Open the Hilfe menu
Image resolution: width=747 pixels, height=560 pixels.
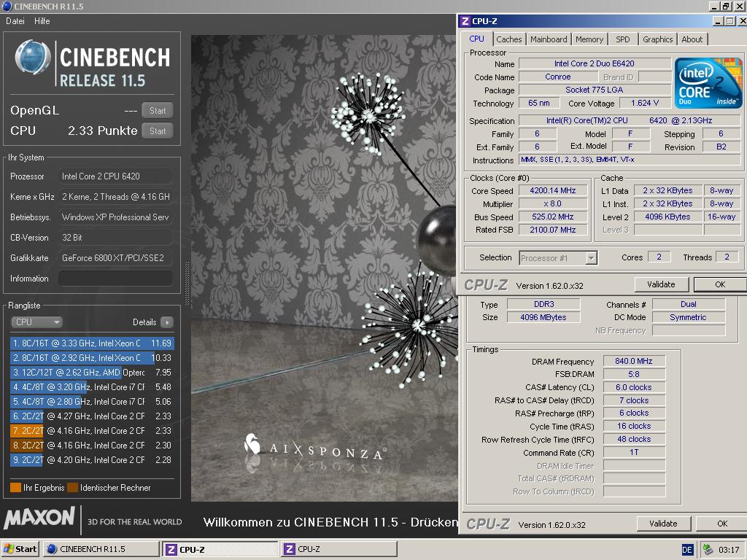[x=42, y=21]
